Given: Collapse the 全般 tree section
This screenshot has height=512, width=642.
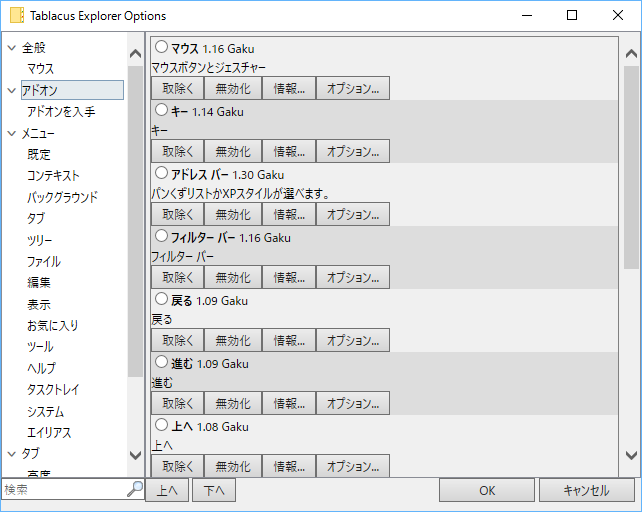Looking at the screenshot, I should pos(12,48).
